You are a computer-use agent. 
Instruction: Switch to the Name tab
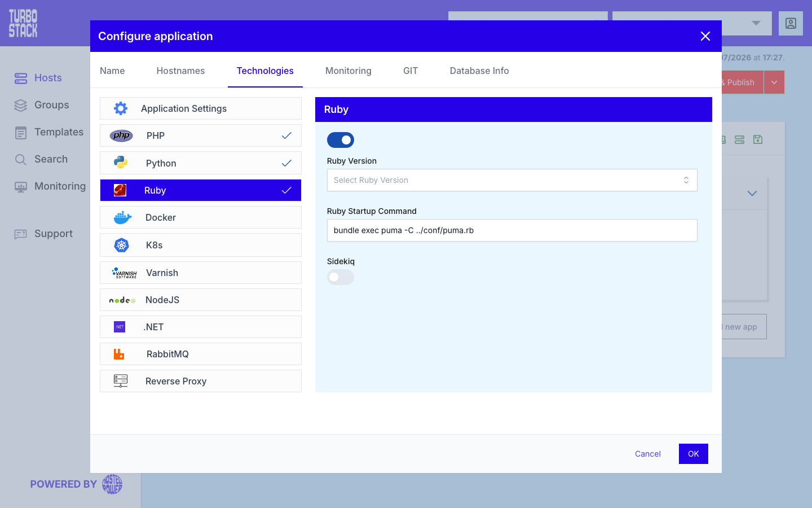(112, 71)
